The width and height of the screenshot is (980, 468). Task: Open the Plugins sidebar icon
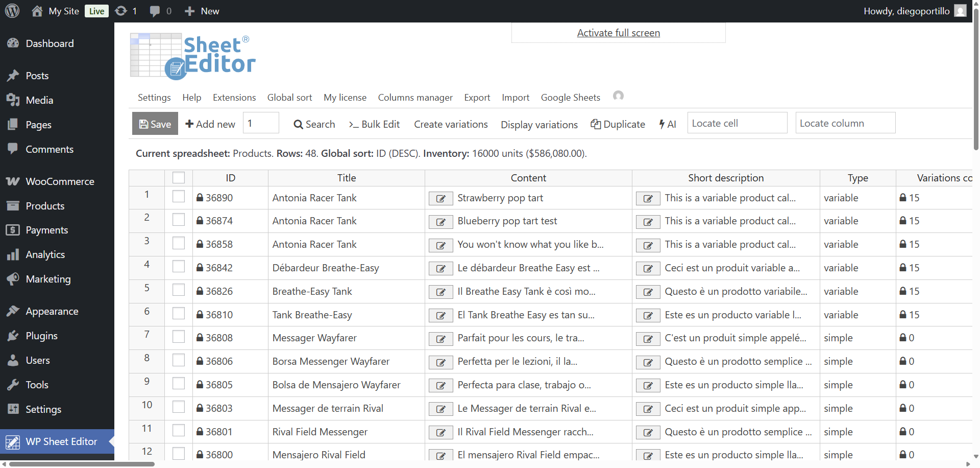tap(13, 336)
